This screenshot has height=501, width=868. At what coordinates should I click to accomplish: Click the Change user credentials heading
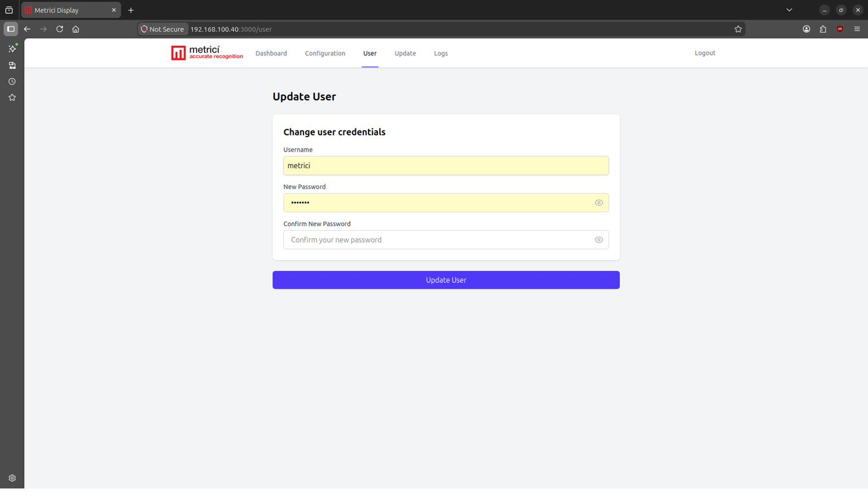point(334,132)
